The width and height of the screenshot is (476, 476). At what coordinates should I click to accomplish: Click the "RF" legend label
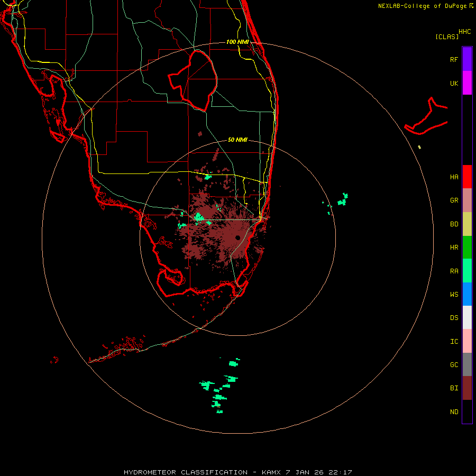coord(454,59)
